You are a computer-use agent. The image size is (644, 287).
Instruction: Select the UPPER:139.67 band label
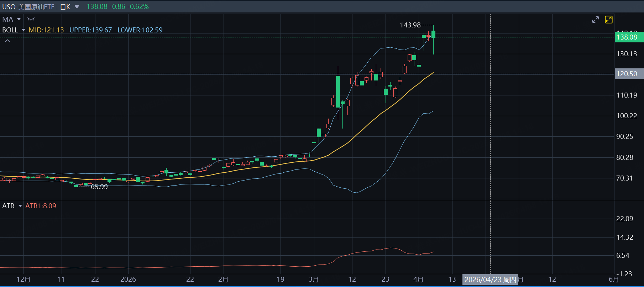(x=90, y=30)
